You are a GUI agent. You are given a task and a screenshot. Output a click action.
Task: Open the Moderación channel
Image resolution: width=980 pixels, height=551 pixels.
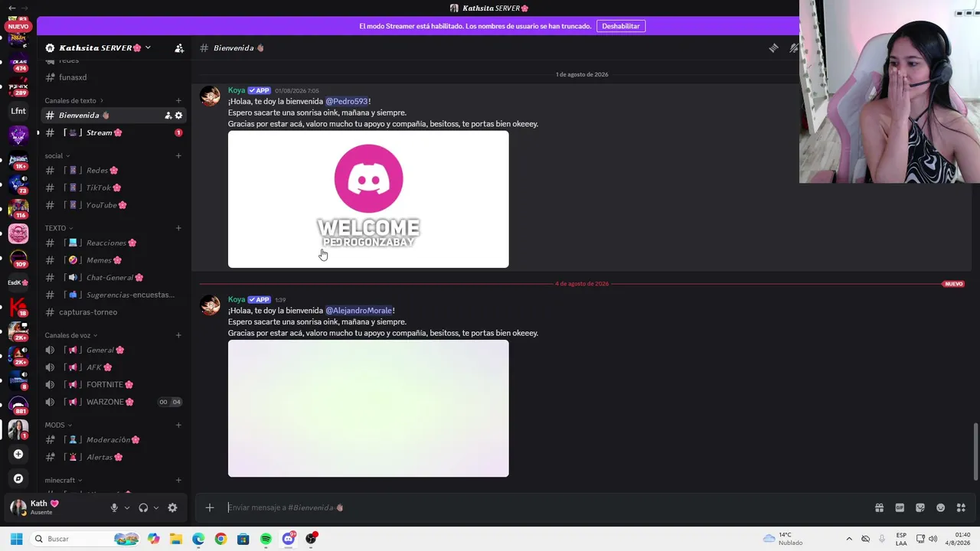click(113, 440)
